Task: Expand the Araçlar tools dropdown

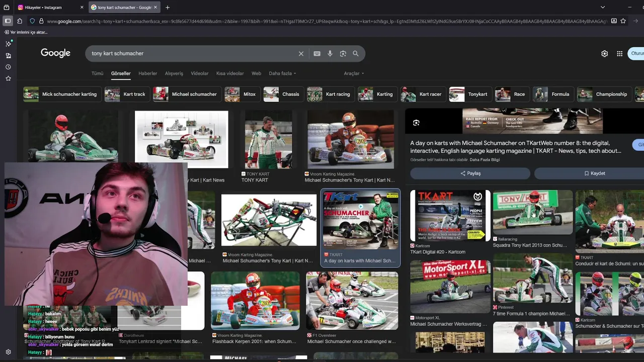Action: [354, 73]
